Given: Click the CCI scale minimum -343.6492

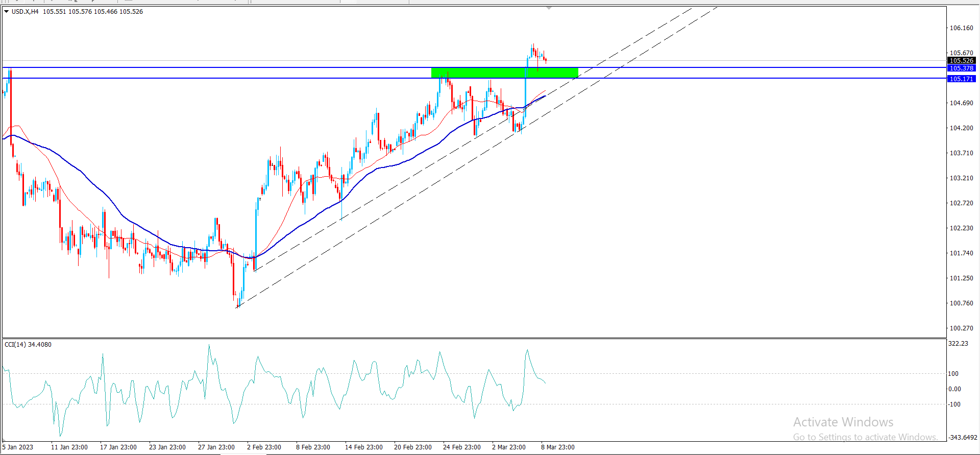Looking at the screenshot, I should pos(963,438).
